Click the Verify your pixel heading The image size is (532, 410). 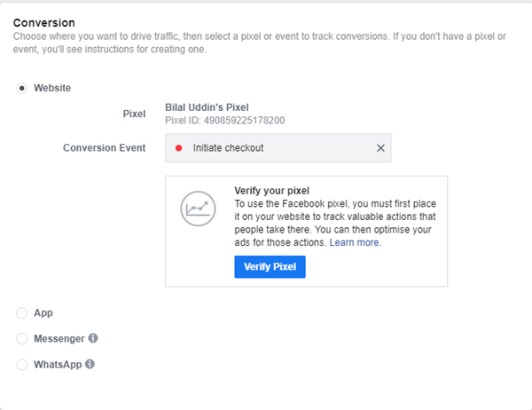(272, 191)
